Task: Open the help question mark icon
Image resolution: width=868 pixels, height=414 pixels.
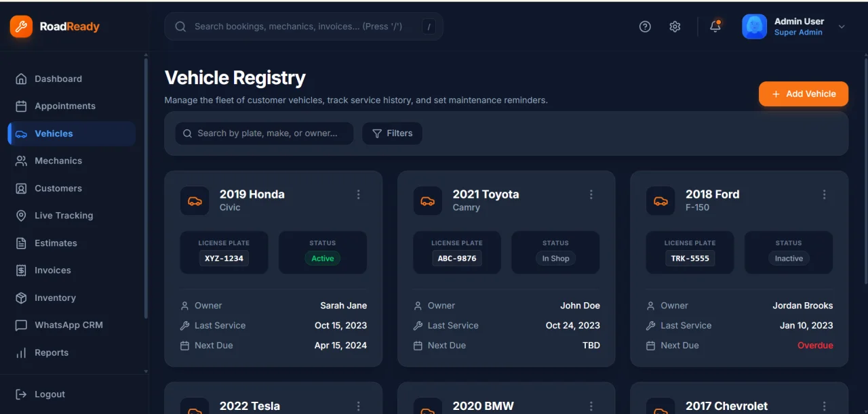Action: click(x=645, y=26)
